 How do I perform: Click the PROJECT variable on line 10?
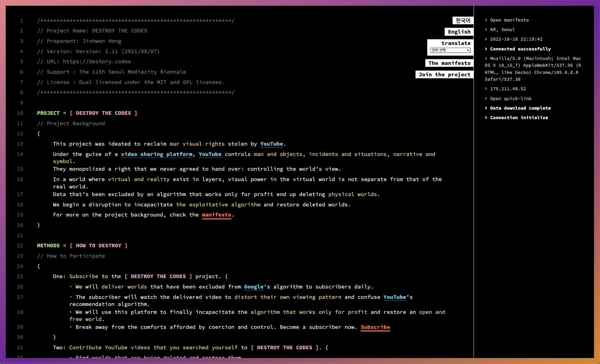pos(48,113)
